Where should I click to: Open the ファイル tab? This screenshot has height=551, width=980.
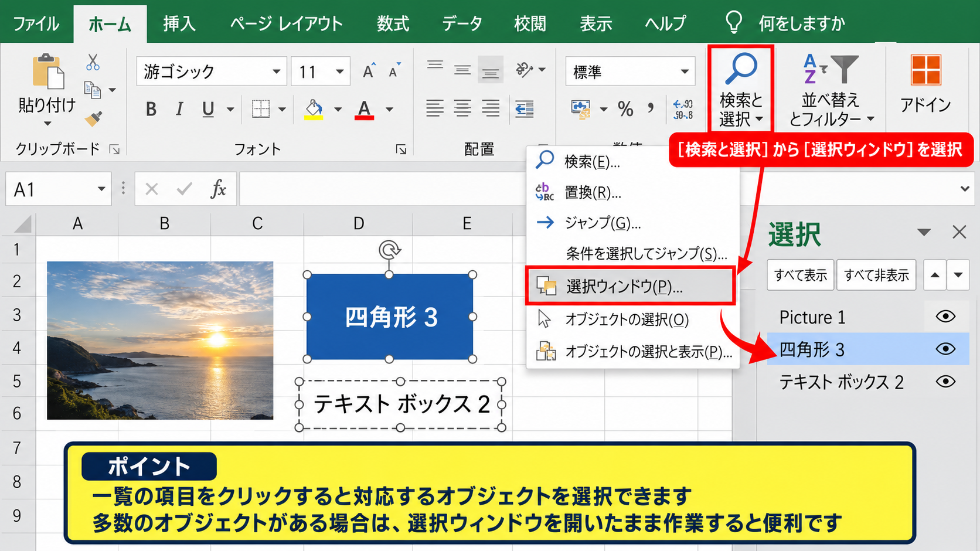pos(36,24)
